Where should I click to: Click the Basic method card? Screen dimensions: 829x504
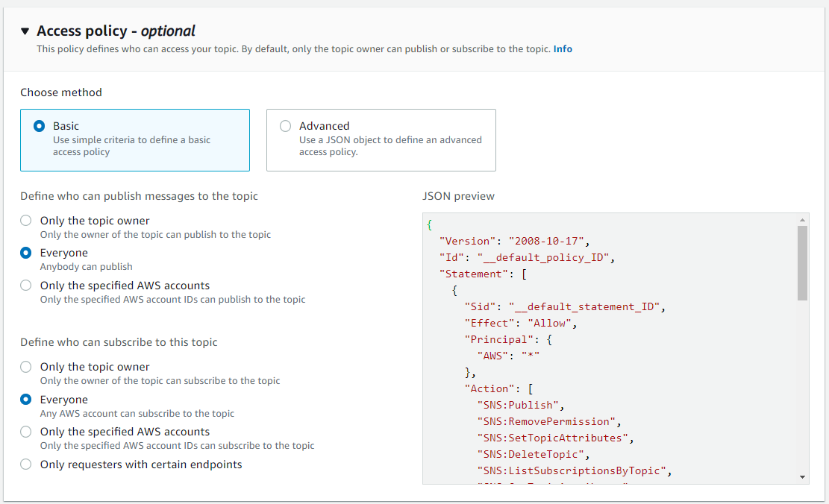[135, 139]
